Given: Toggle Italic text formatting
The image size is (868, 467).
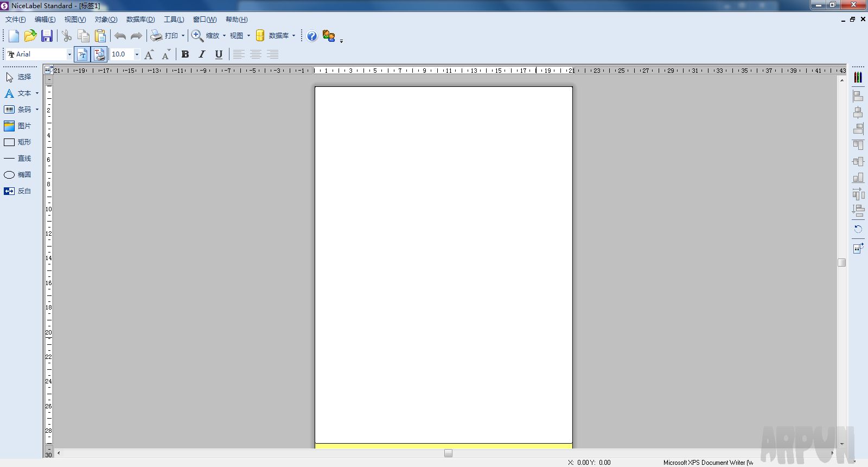Looking at the screenshot, I should [x=202, y=54].
